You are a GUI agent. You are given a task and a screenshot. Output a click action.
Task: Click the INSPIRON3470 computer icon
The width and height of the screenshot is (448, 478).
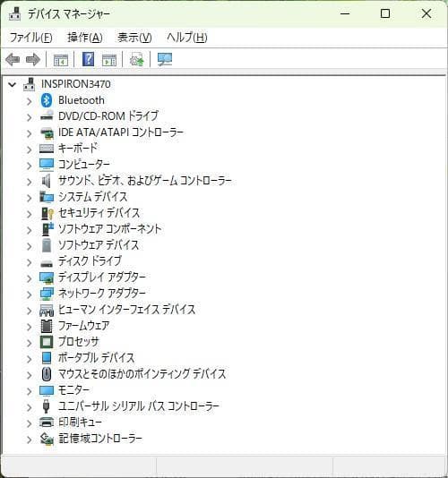[30, 84]
